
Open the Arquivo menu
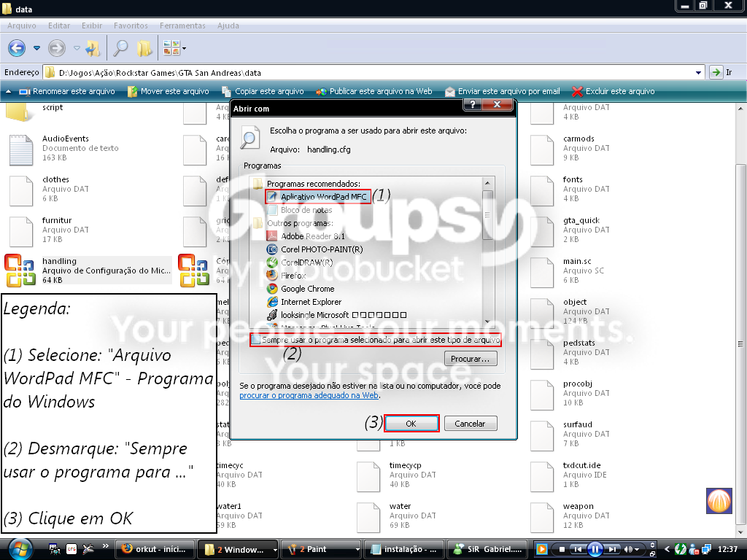tap(21, 26)
